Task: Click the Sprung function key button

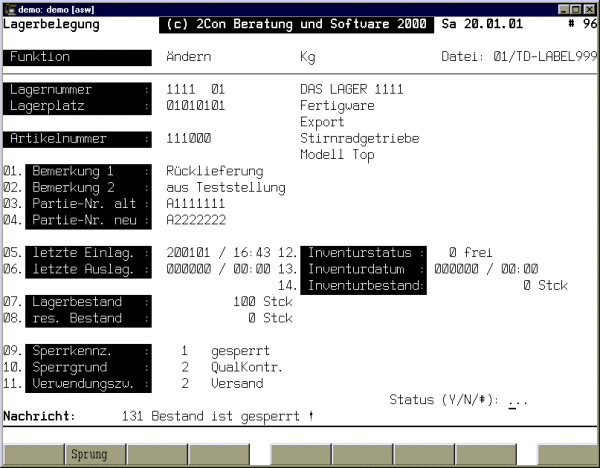Action: click(x=89, y=454)
